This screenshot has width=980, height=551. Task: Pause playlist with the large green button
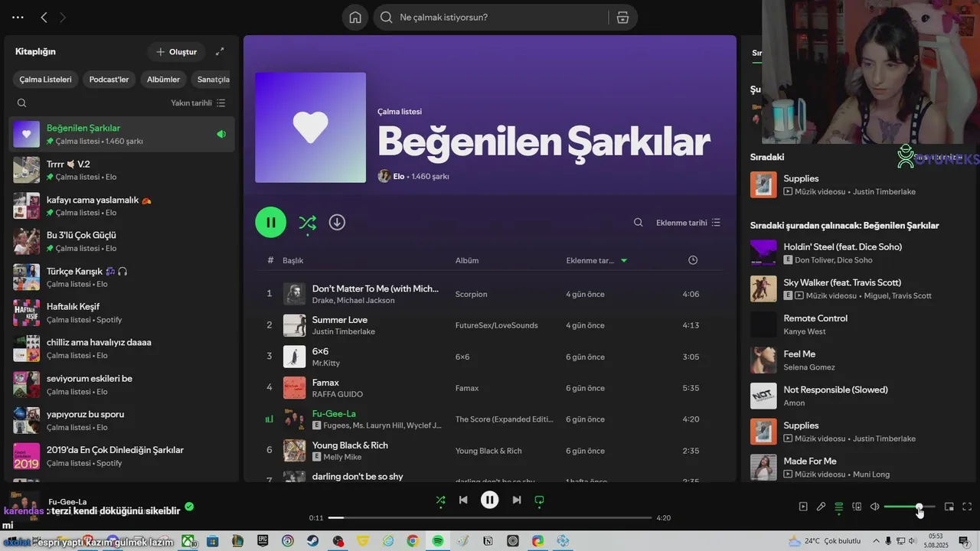click(x=270, y=222)
